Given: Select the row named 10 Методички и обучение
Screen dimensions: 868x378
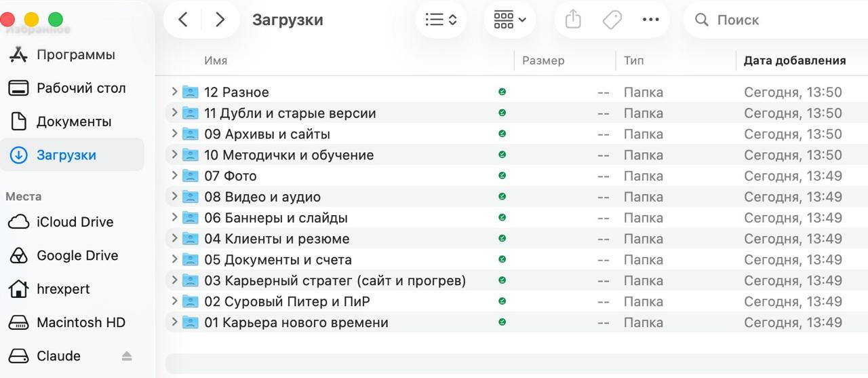Looking at the screenshot, I should point(517,155).
